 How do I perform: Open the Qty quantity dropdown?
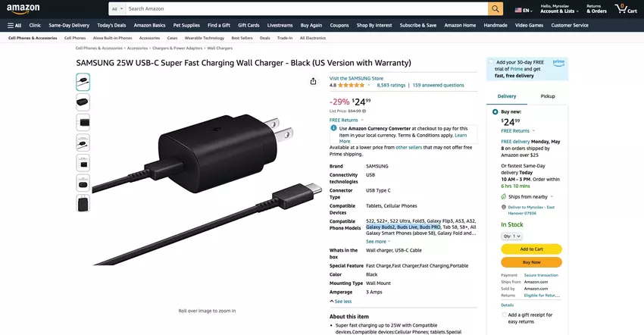511,236
